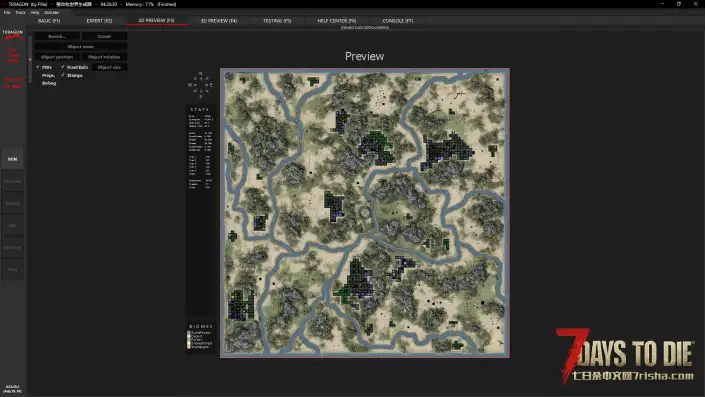Click the red top sidebar text link

click(x=13, y=55)
